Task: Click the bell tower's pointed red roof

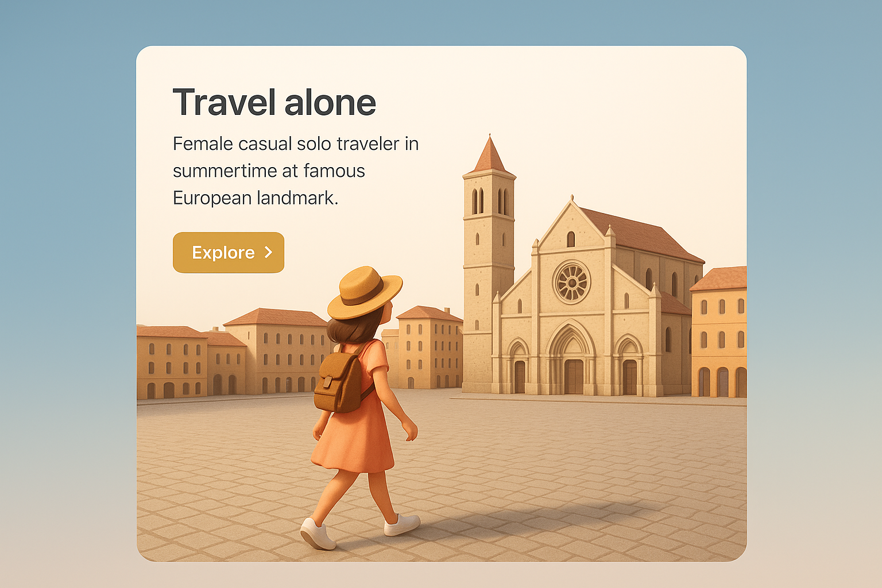Action: pyautogui.click(x=489, y=154)
